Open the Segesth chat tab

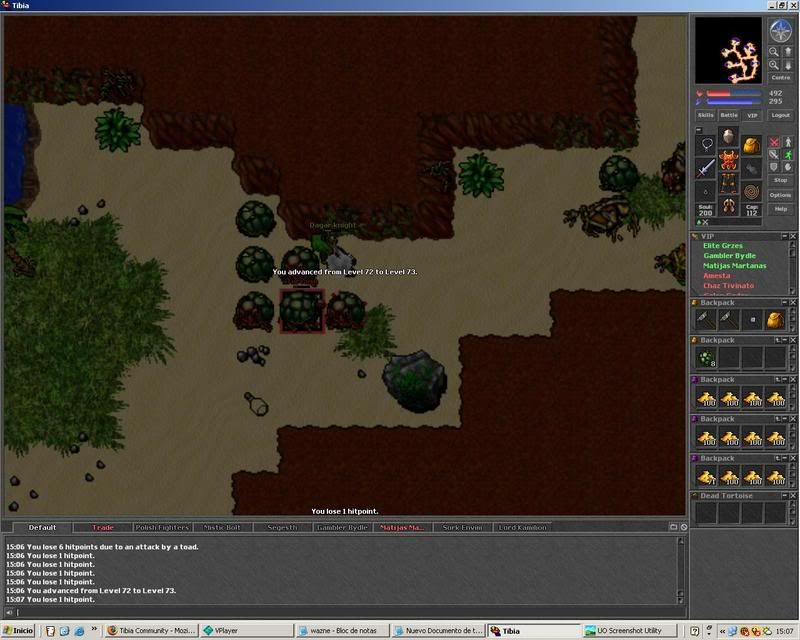(x=282, y=528)
